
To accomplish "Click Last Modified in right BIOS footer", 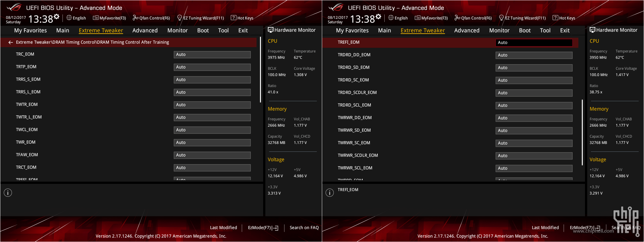I will pos(545,228).
